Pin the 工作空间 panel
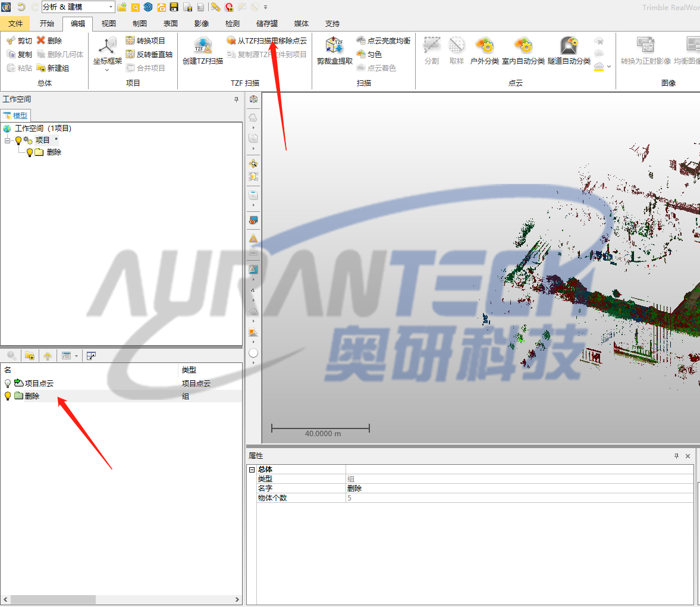Image resolution: width=700 pixels, height=607 pixels. pos(236,99)
